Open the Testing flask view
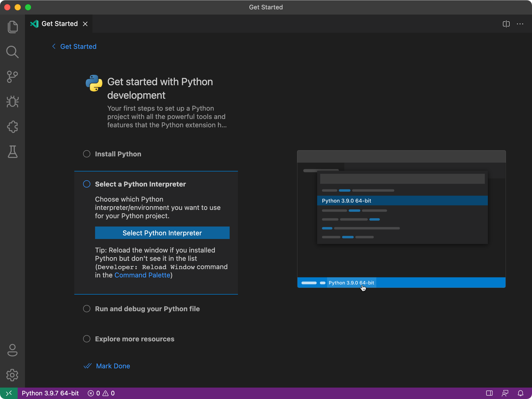 coord(12,152)
